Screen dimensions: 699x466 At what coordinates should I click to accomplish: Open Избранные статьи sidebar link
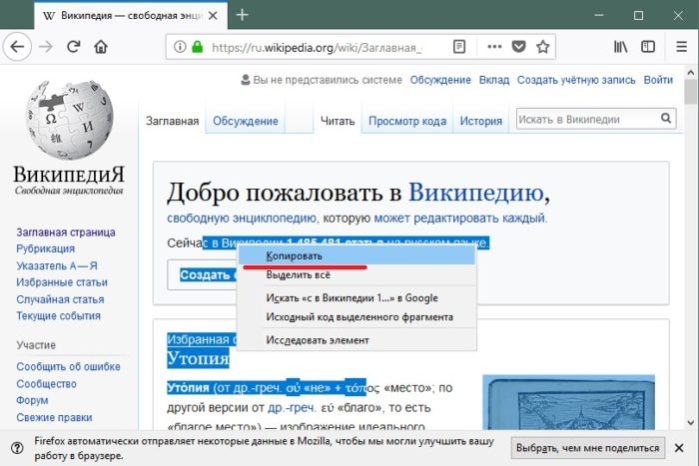[62, 282]
